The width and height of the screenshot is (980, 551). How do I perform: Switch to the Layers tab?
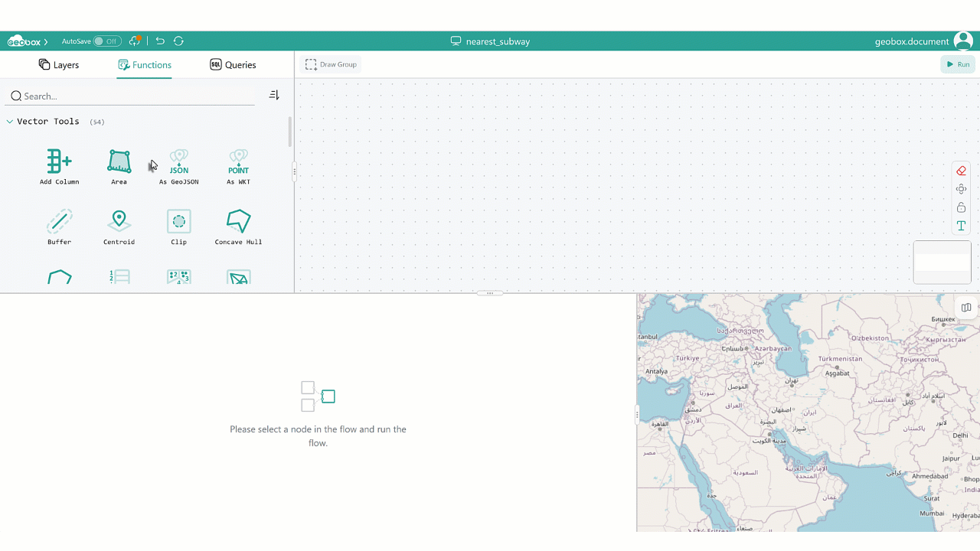pos(59,65)
